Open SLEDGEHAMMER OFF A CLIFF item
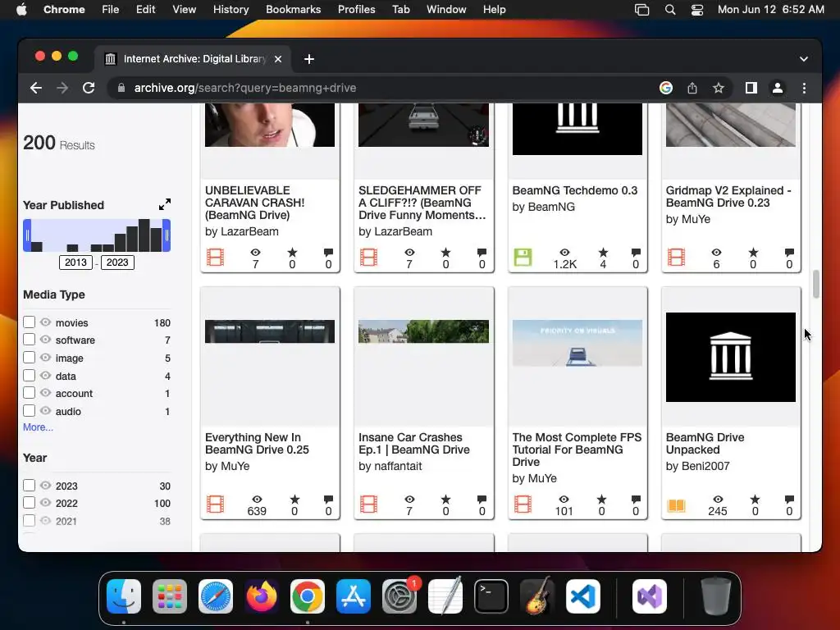The image size is (840, 630). (422, 203)
